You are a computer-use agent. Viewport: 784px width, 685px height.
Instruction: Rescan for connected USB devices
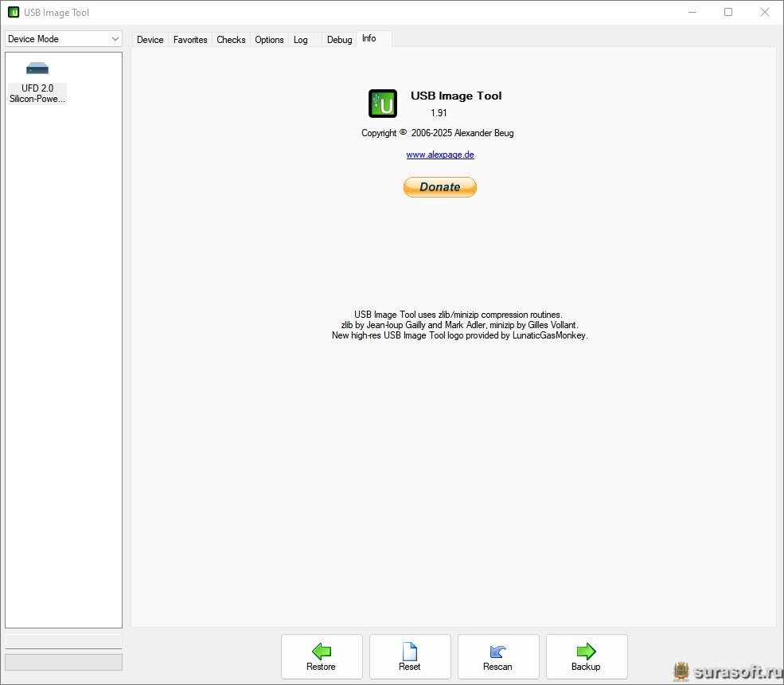(x=498, y=656)
